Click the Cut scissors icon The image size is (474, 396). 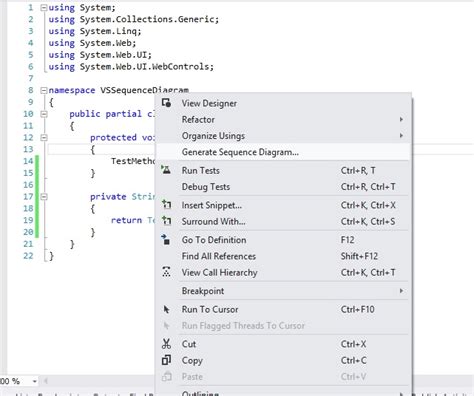click(x=166, y=344)
